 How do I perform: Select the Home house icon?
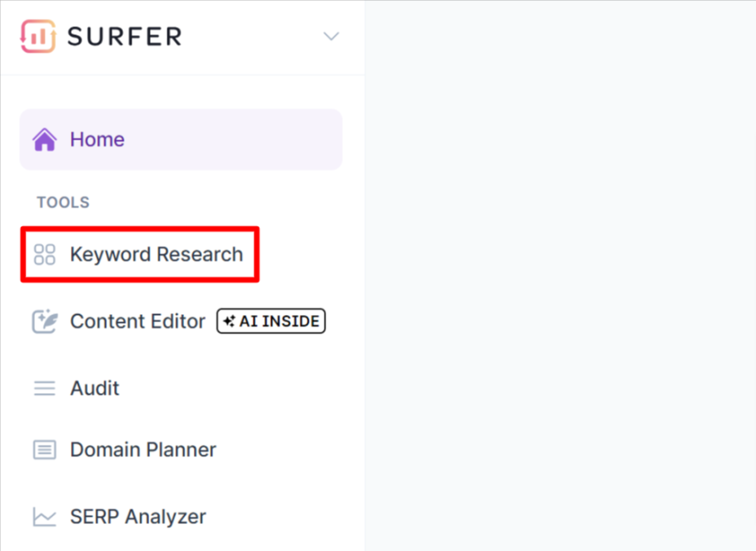[43, 139]
